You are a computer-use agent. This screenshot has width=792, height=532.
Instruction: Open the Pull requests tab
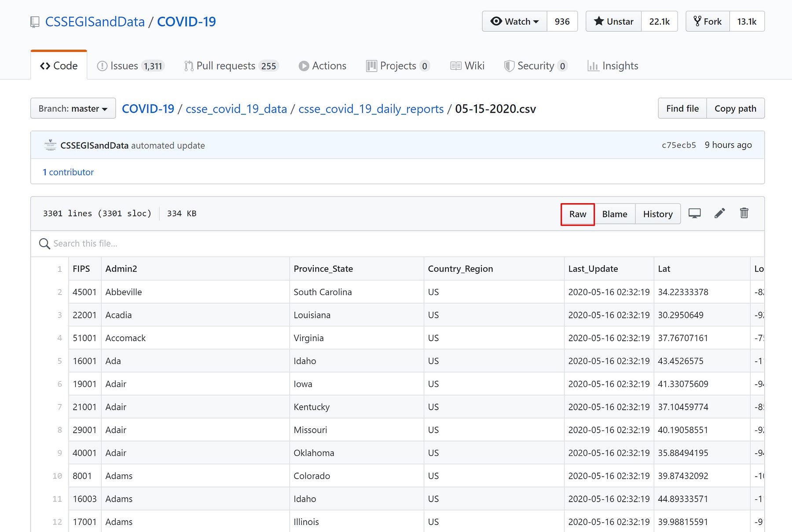click(231, 66)
